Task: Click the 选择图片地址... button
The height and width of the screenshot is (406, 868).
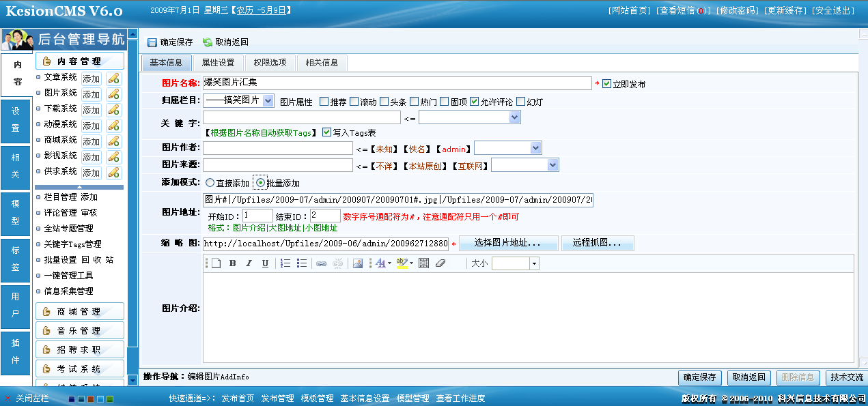Action: pyautogui.click(x=508, y=243)
